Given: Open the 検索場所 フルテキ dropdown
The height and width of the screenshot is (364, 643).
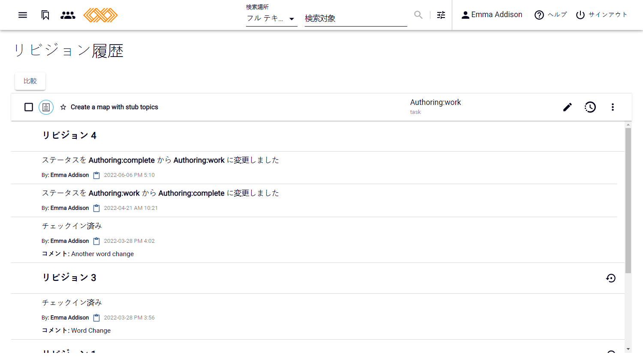Looking at the screenshot, I should (x=271, y=18).
